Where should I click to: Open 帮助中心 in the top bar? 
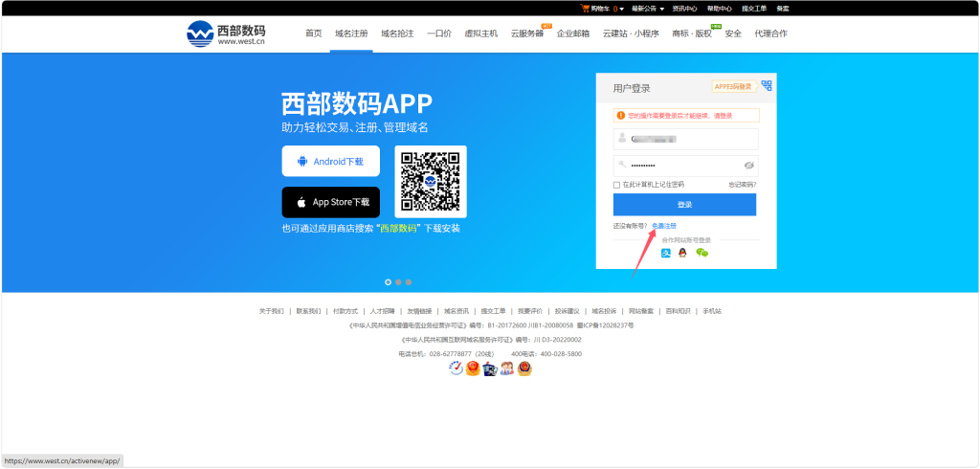720,9
